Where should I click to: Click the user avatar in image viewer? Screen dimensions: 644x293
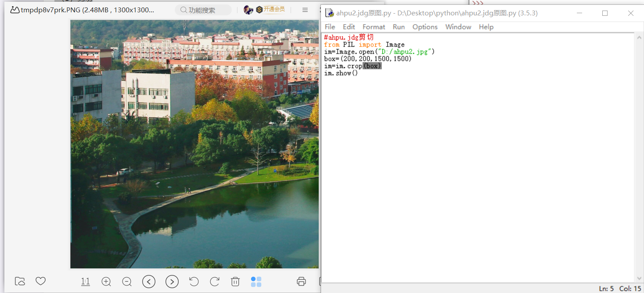click(248, 10)
